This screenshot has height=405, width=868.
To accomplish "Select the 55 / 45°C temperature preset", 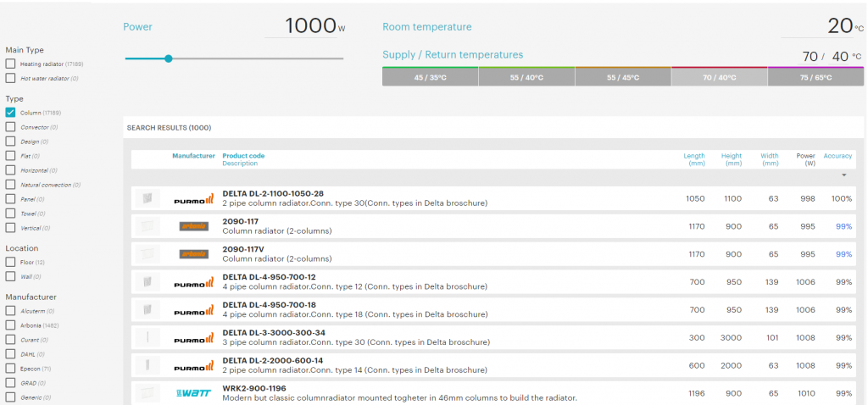I will [x=623, y=77].
